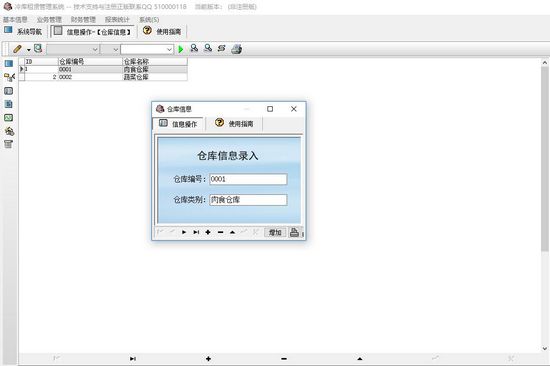Select the grid cell 0002
This screenshot has height=366, width=550.
tap(90, 77)
